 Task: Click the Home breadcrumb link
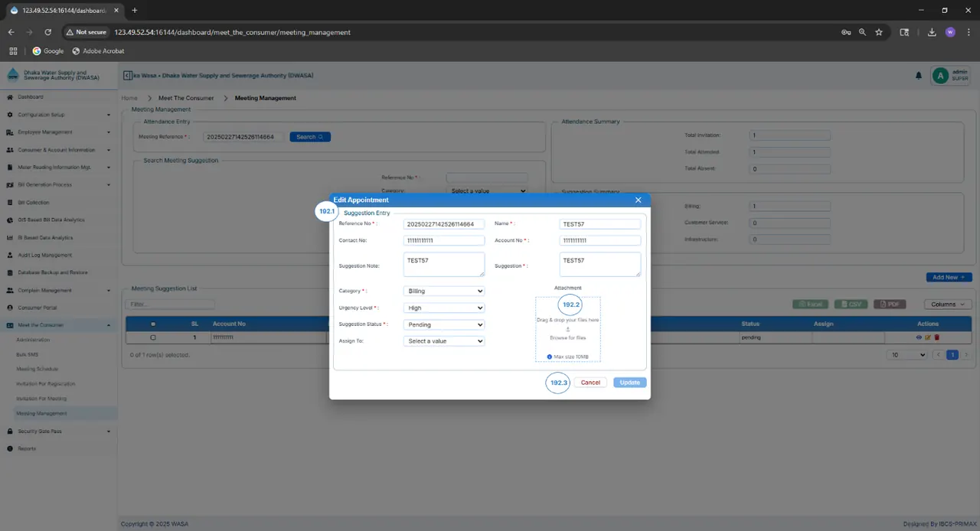pyautogui.click(x=129, y=98)
